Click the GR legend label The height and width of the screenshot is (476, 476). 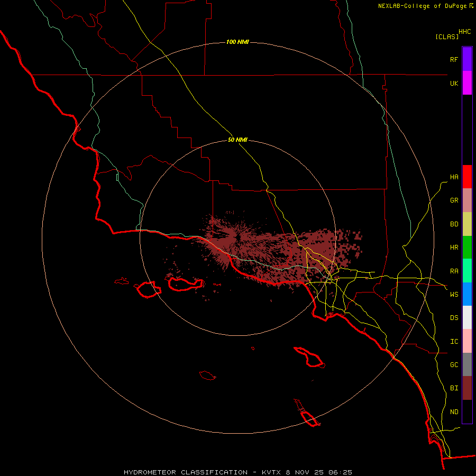tap(454, 200)
